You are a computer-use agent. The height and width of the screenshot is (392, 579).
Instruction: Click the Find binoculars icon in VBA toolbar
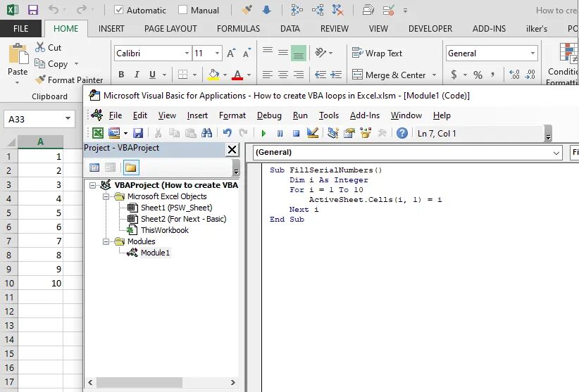click(207, 133)
